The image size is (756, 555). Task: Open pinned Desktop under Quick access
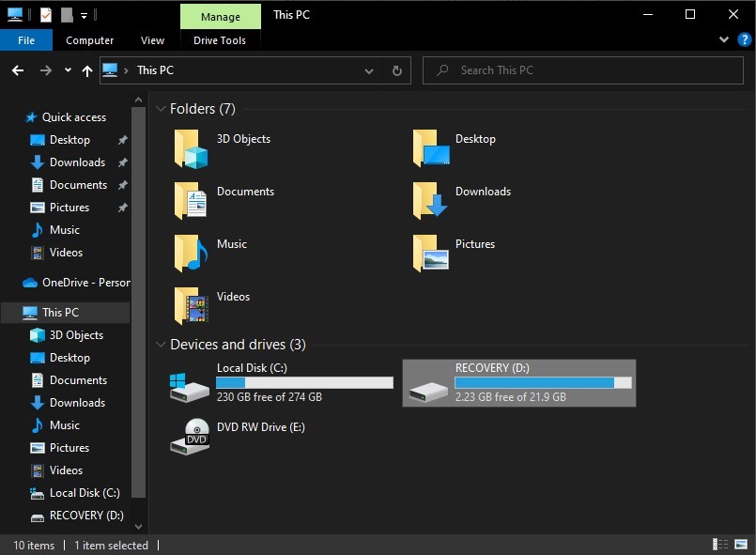[69, 140]
